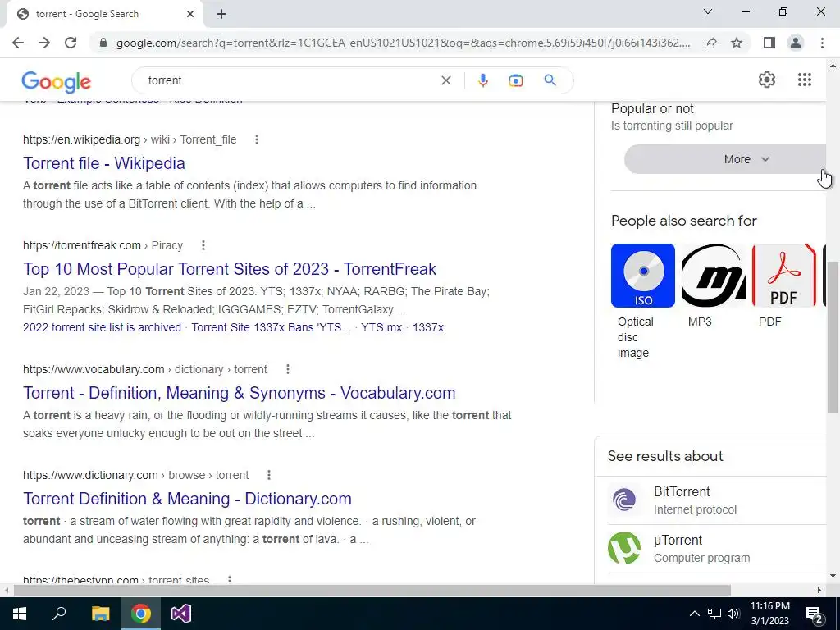Go forward to the next page
Image resolution: width=840 pixels, height=630 pixels.
[44, 43]
